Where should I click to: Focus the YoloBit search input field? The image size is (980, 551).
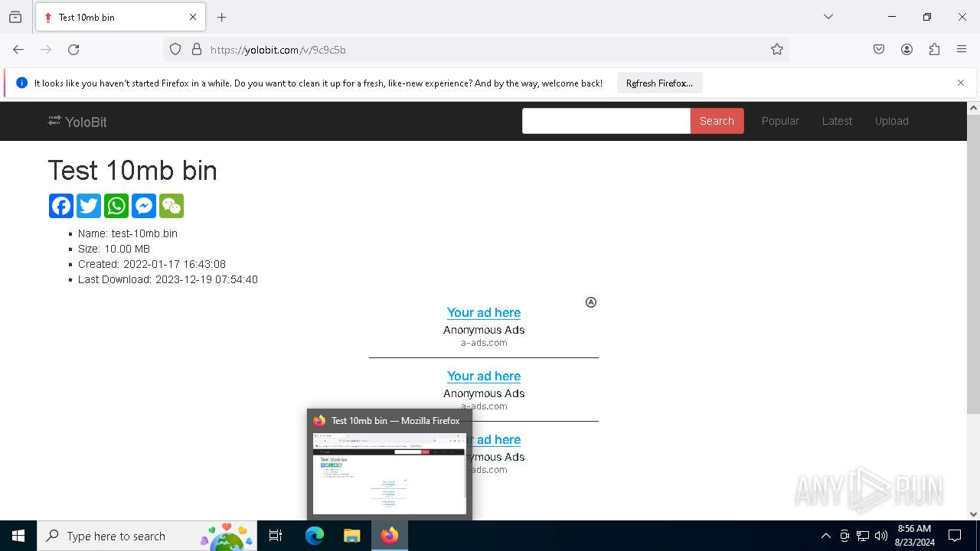click(606, 121)
